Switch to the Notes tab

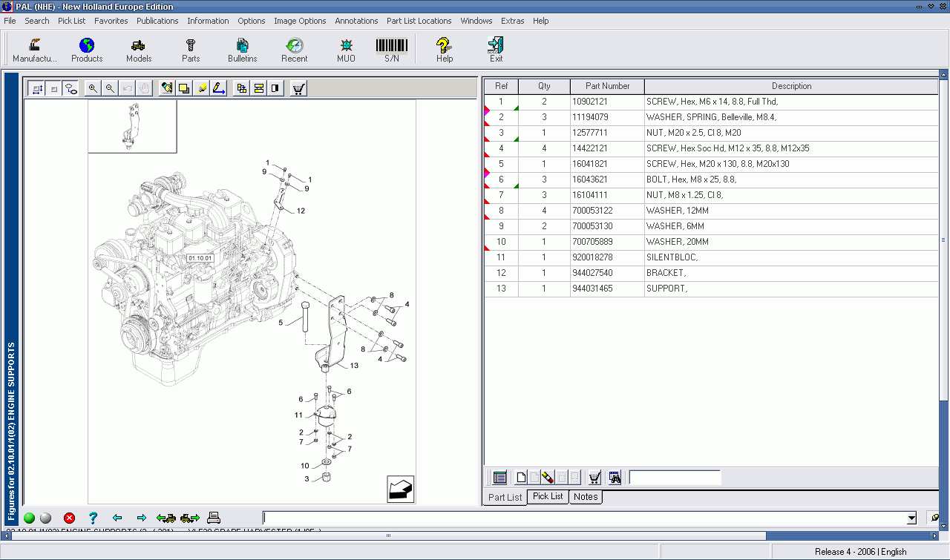tap(586, 497)
